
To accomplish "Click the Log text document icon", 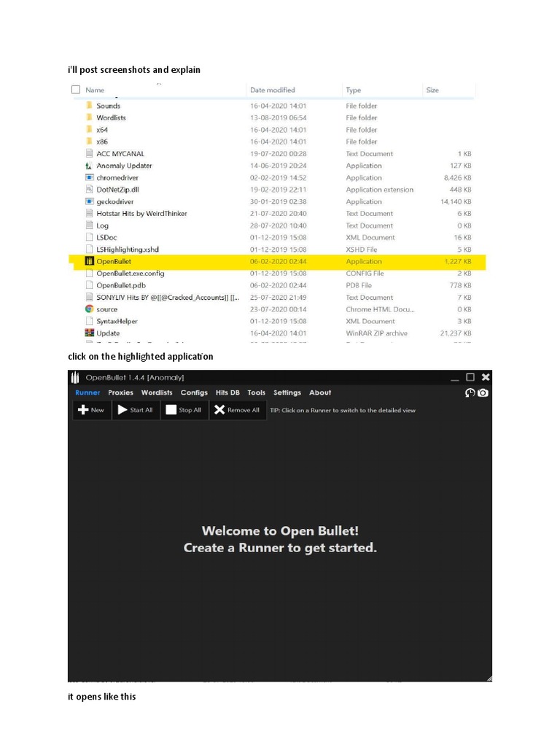I will coord(89,225).
